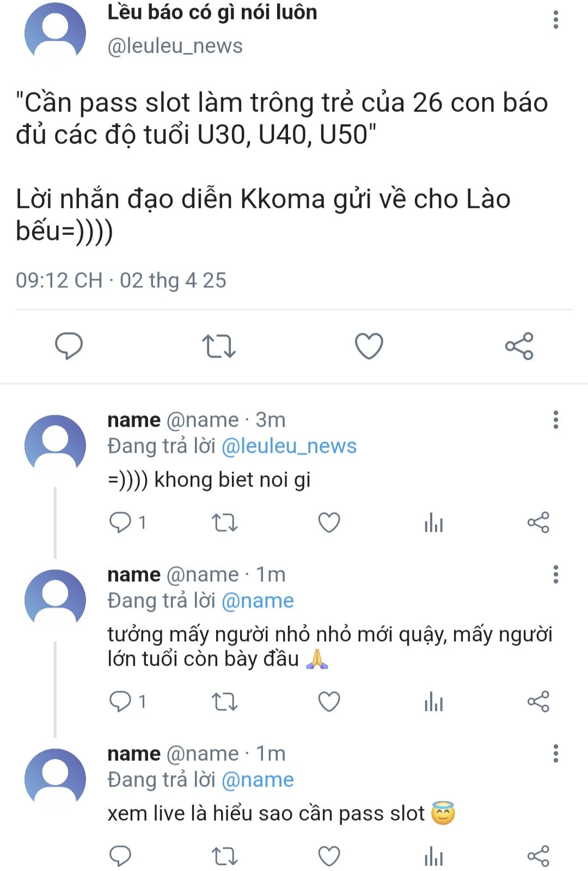Screen dimensions: 588x871
Task: Like the 'khong biet noi gi' reply
Action: pyautogui.click(x=329, y=523)
